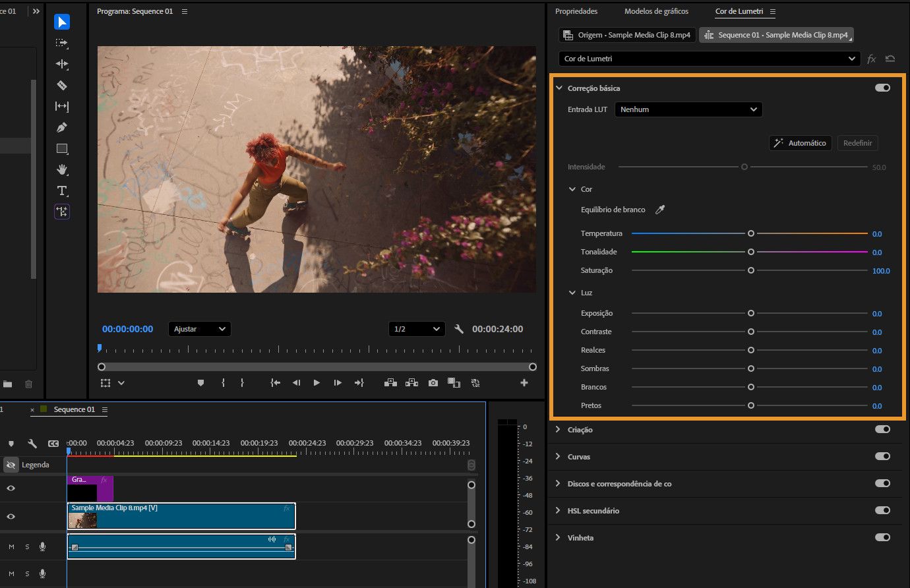Disable the Correção básica section toggle
The height and width of the screenshot is (588, 910).
point(882,87)
